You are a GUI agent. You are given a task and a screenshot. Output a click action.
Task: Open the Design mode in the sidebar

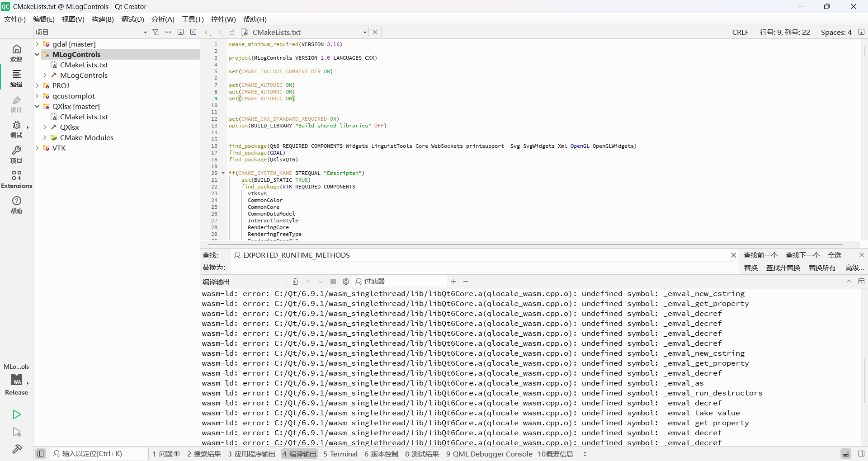pos(16,104)
